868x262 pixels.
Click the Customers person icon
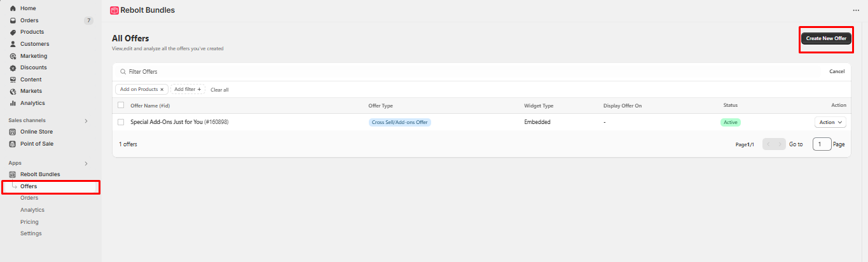click(x=13, y=44)
